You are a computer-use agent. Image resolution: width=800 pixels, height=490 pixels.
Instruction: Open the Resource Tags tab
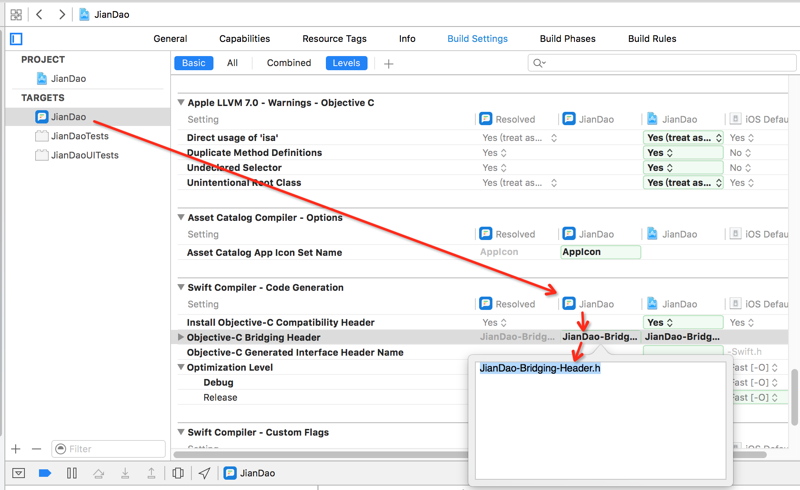[x=334, y=39]
